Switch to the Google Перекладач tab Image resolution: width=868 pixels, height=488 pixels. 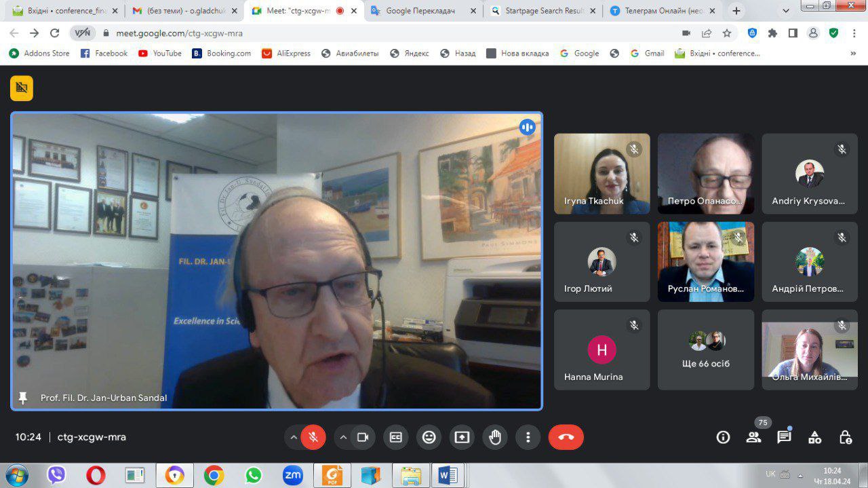(420, 11)
